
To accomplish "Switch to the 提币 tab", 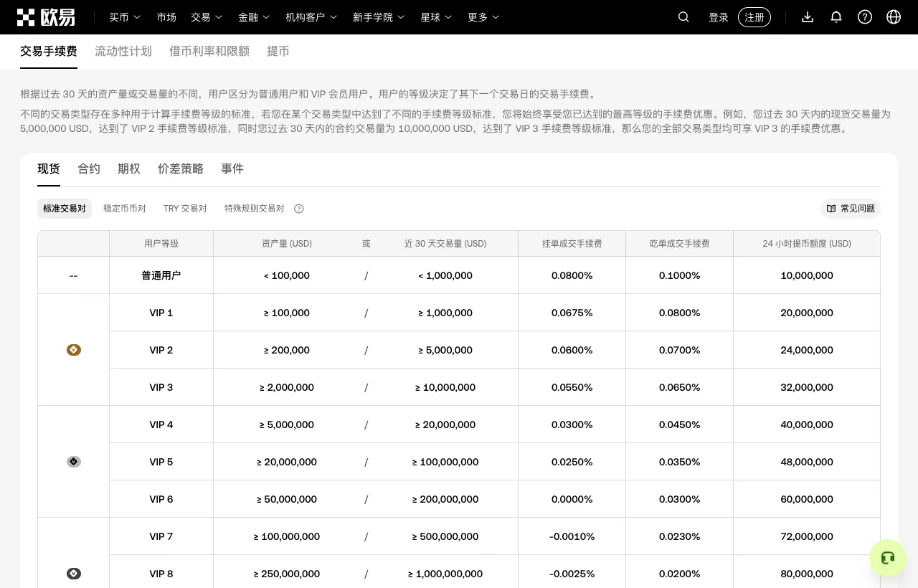I will pyautogui.click(x=278, y=51).
